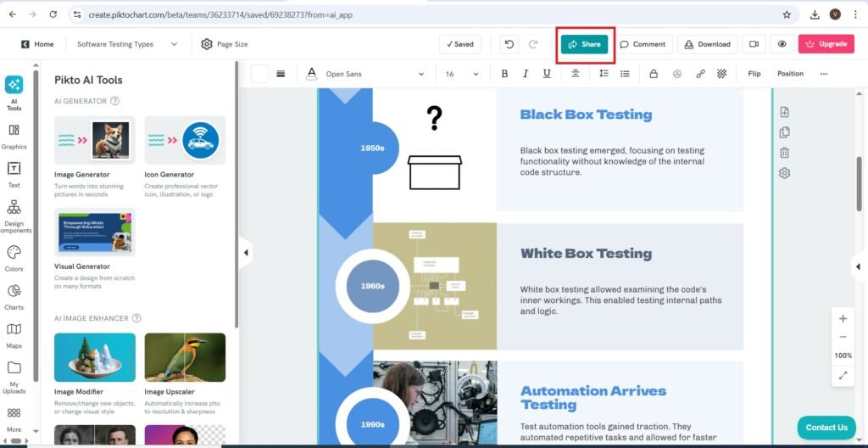Viewport: 868px width, 448px height.
Task: Insert hyperlink using link icon
Action: click(700, 74)
